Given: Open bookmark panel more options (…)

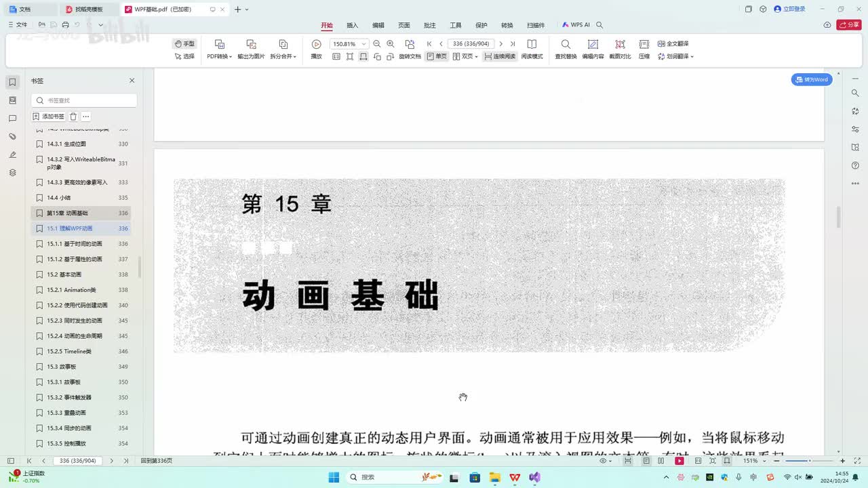Looking at the screenshot, I should pos(85,117).
